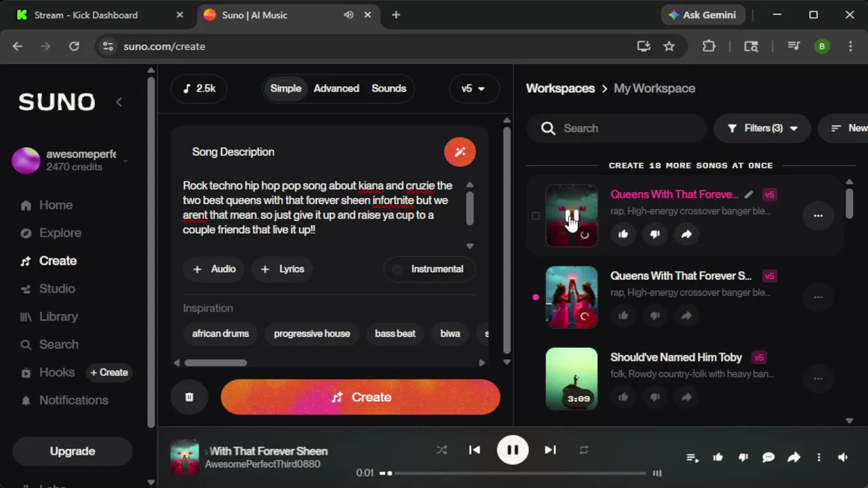Click the trash clear-form icon
This screenshot has height=488, width=868.
(x=189, y=397)
